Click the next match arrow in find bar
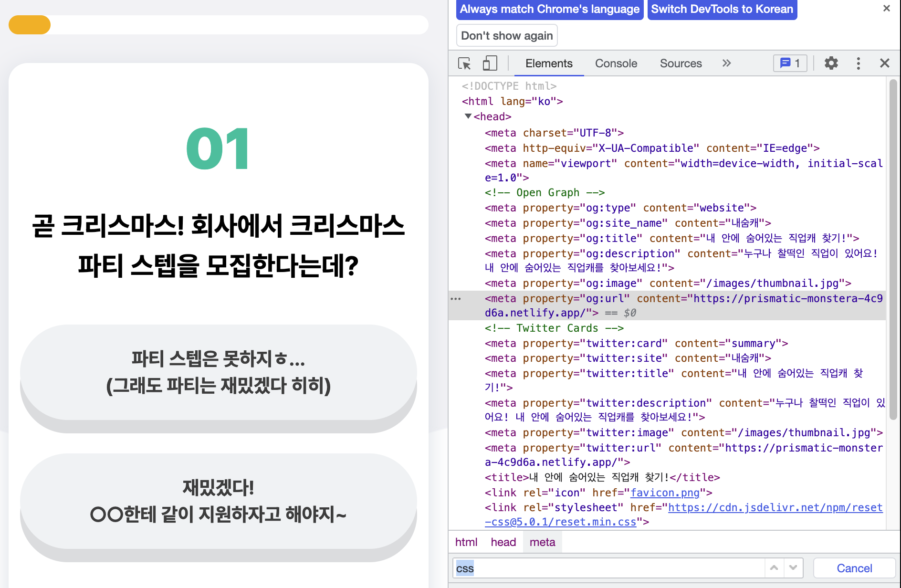 coord(793,568)
